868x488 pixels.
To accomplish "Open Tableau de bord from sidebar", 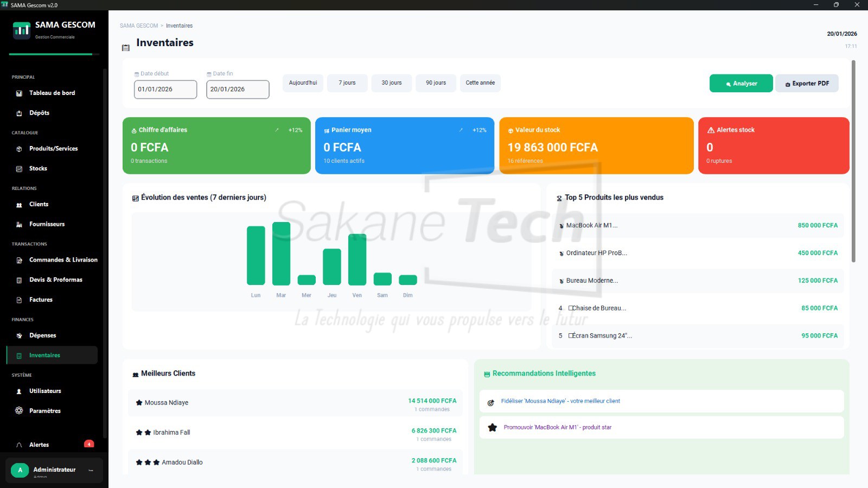I will [53, 93].
